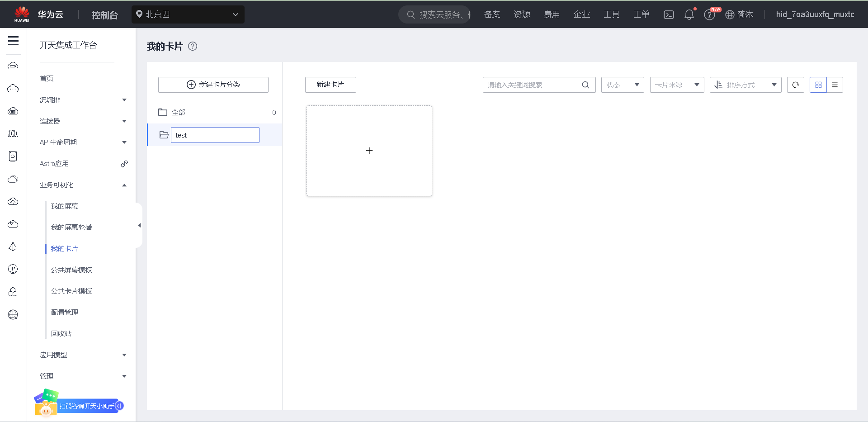Screen dimensions: 868x422
Task: Click the 搜索云服务 search box
Action: (434, 14)
